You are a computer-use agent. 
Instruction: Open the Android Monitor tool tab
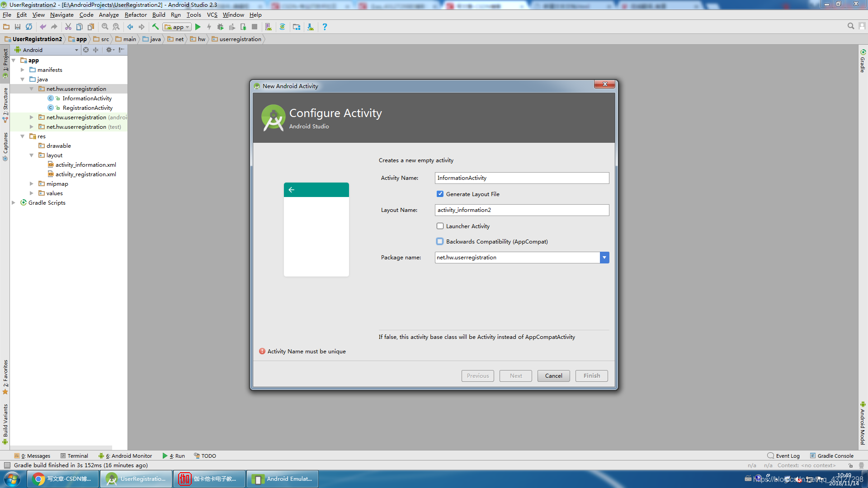point(126,456)
